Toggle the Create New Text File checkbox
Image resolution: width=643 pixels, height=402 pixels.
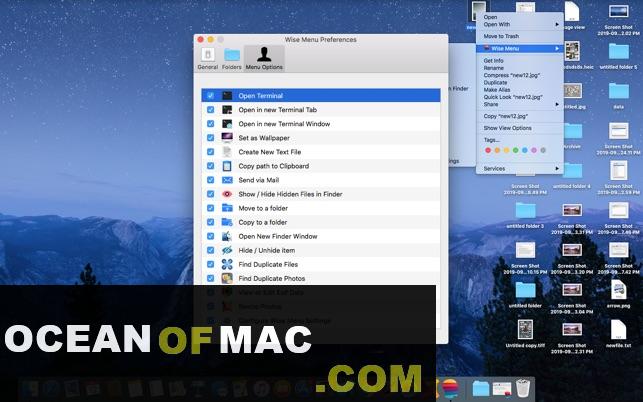coord(210,152)
